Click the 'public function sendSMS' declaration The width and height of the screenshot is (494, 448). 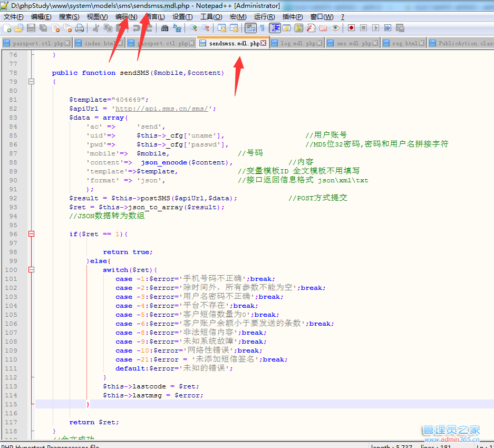pyautogui.click(x=138, y=73)
